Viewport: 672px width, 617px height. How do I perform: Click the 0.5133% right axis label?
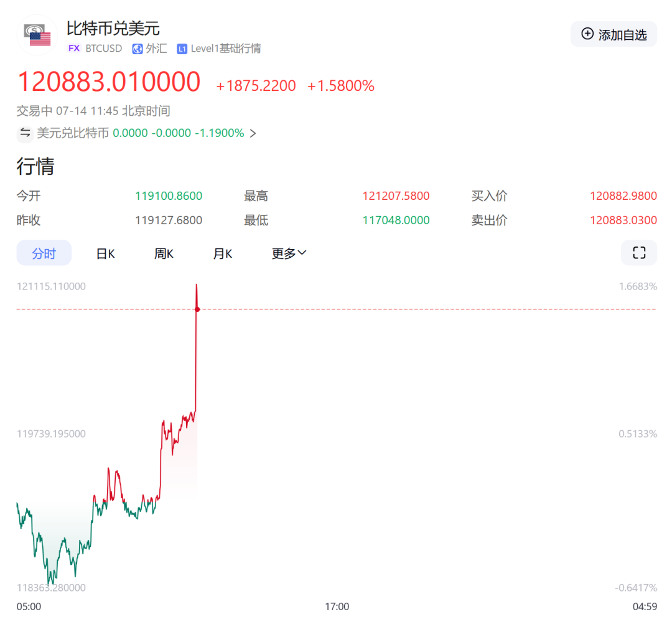click(638, 434)
